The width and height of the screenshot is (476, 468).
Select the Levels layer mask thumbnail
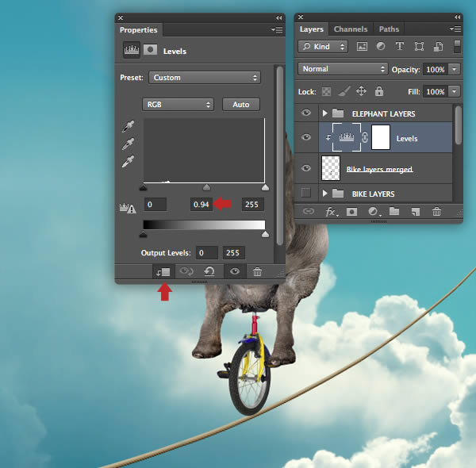(x=381, y=137)
